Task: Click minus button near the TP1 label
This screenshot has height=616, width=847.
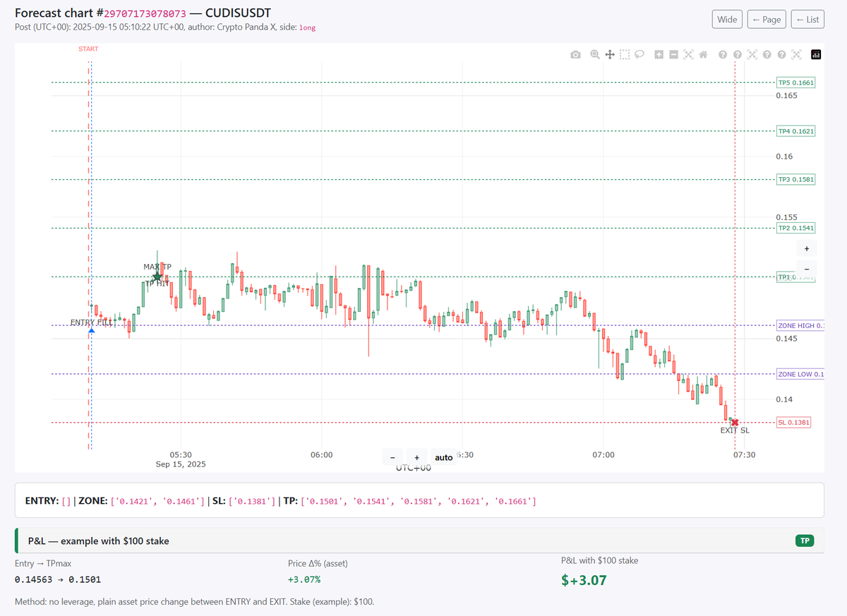Action: point(807,270)
